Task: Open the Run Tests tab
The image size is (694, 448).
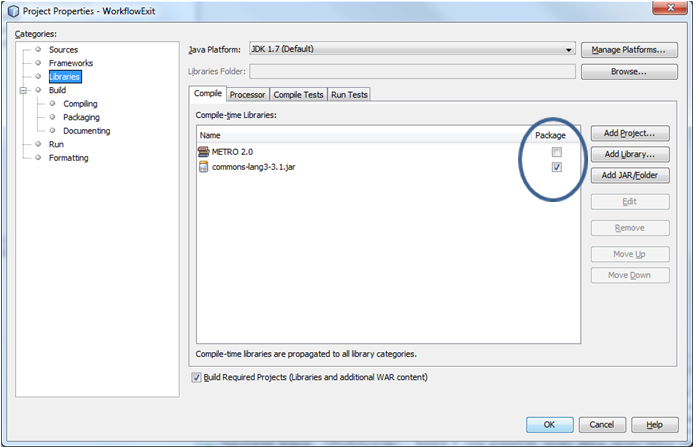Action: [x=349, y=95]
